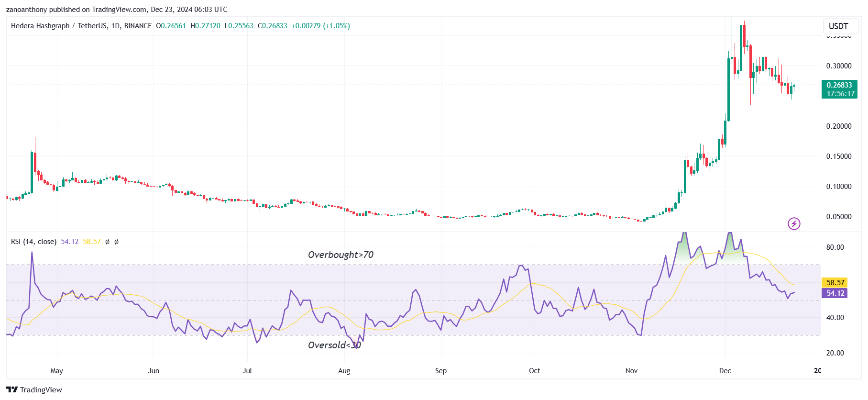Viewport: 868px width, 400px height.
Task: Click the RSI (14, close) indicator label
Action: pos(33,242)
